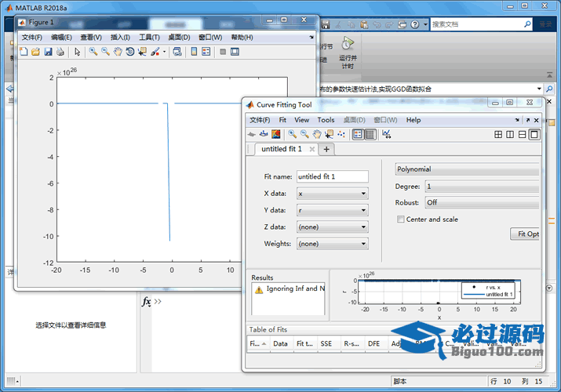Switch to 'untitled fit 1' tab

click(282, 149)
